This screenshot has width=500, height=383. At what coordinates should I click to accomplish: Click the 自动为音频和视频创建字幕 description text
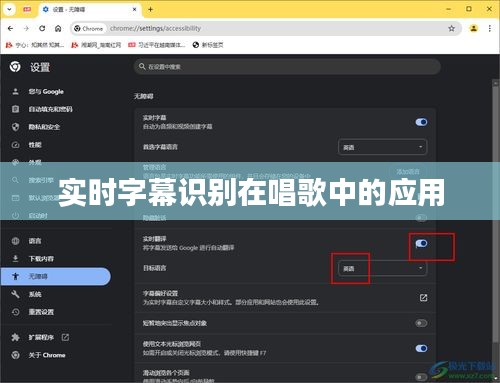[x=177, y=127]
